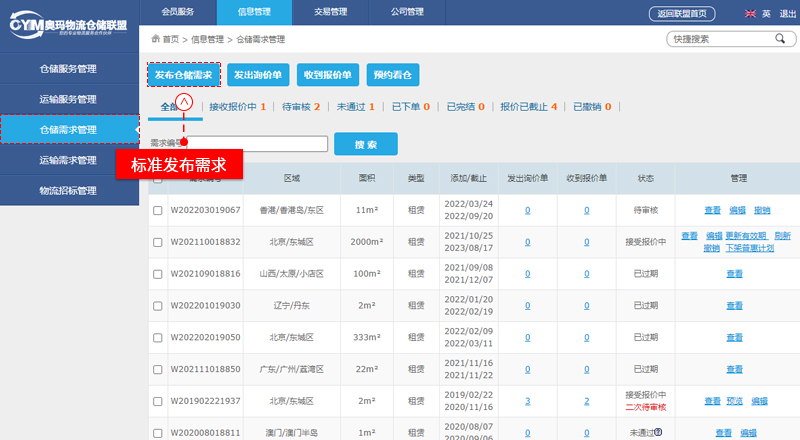Filter the list by 待审核 status
Image resolution: width=800 pixels, height=440 pixels.
coord(300,107)
